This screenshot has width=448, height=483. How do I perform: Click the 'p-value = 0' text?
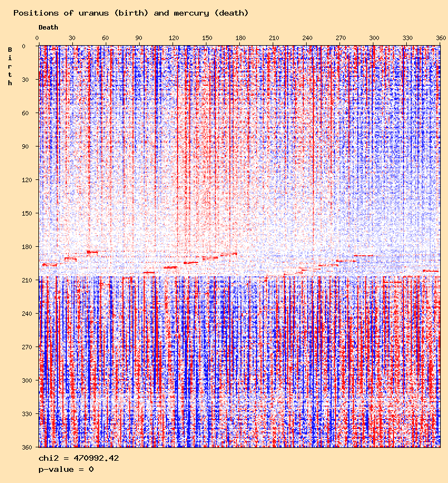pyautogui.click(x=66, y=469)
